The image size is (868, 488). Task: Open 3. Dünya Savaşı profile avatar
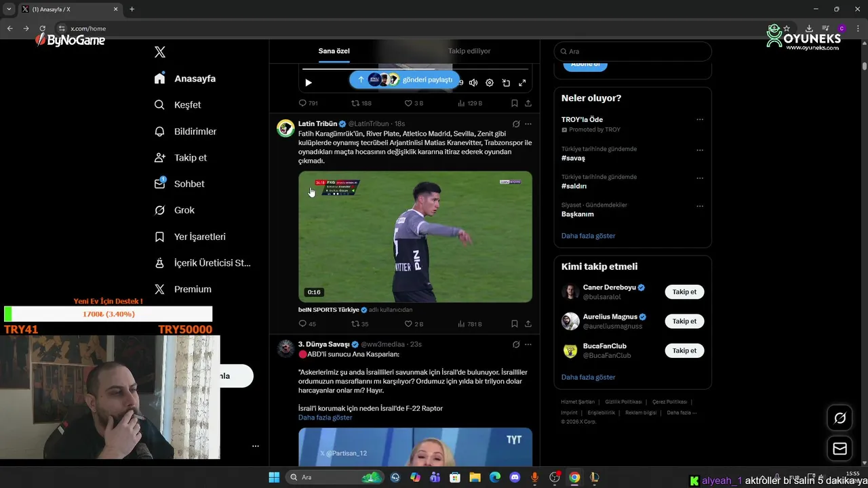pos(285,348)
